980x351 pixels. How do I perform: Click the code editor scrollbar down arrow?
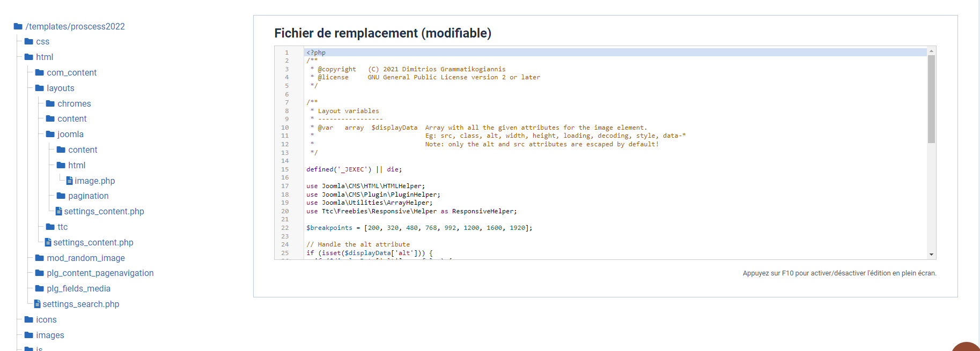click(x=932, y=255)
